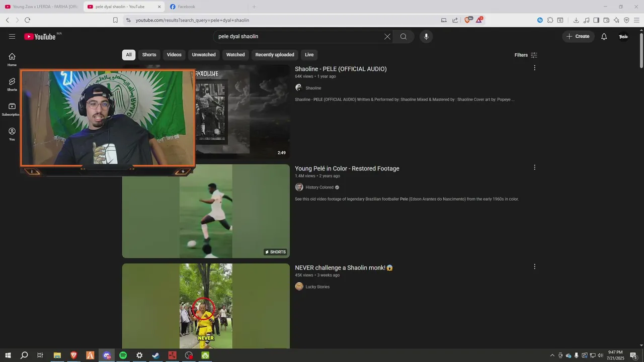
Task: Open Subscriptions in the left sidebar
Action: 12,109
